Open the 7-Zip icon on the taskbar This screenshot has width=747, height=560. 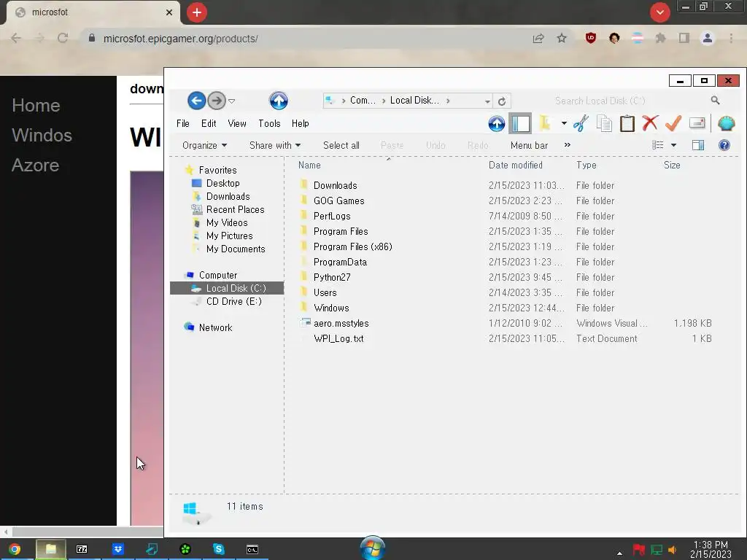82,549
